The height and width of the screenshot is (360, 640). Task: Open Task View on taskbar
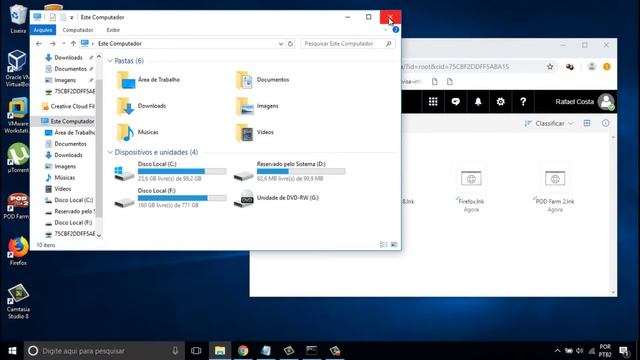tap(196, 351)
